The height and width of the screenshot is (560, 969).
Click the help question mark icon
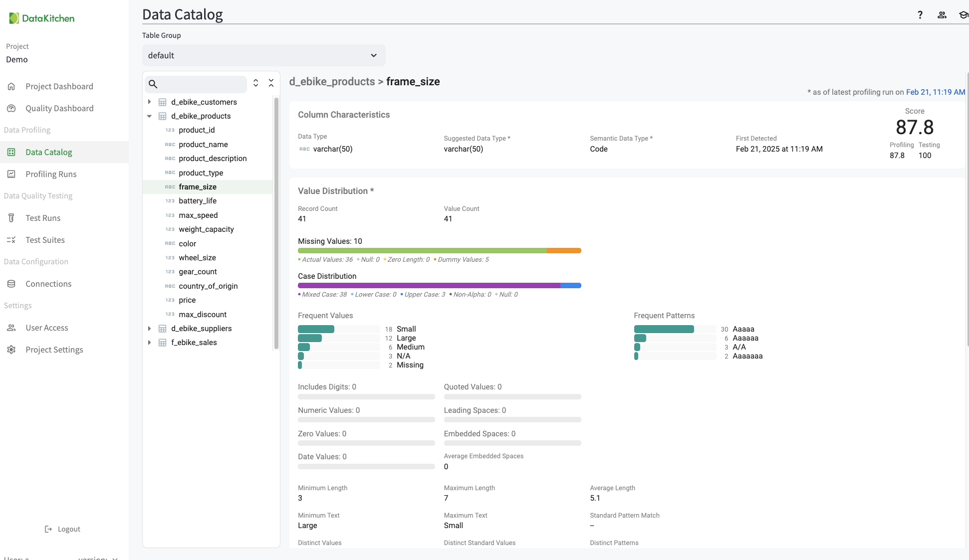(x=920, y=15)
